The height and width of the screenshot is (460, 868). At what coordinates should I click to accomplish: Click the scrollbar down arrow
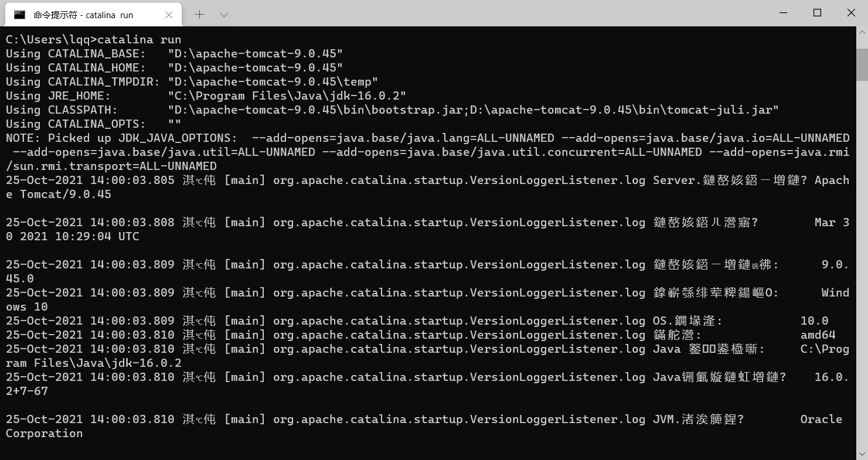point(862,454)
